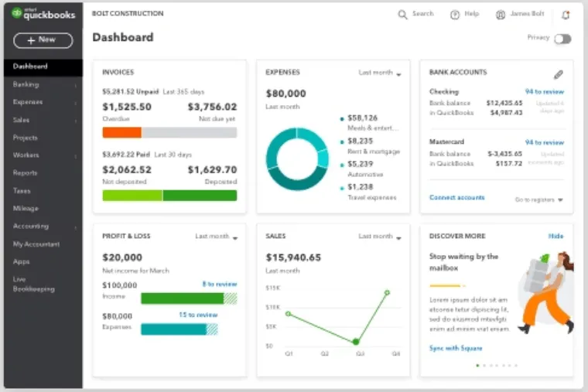Click the 15 to review expenses link
Screen dimensions: 588x392
pyautogui.click(x=198, y=315)
